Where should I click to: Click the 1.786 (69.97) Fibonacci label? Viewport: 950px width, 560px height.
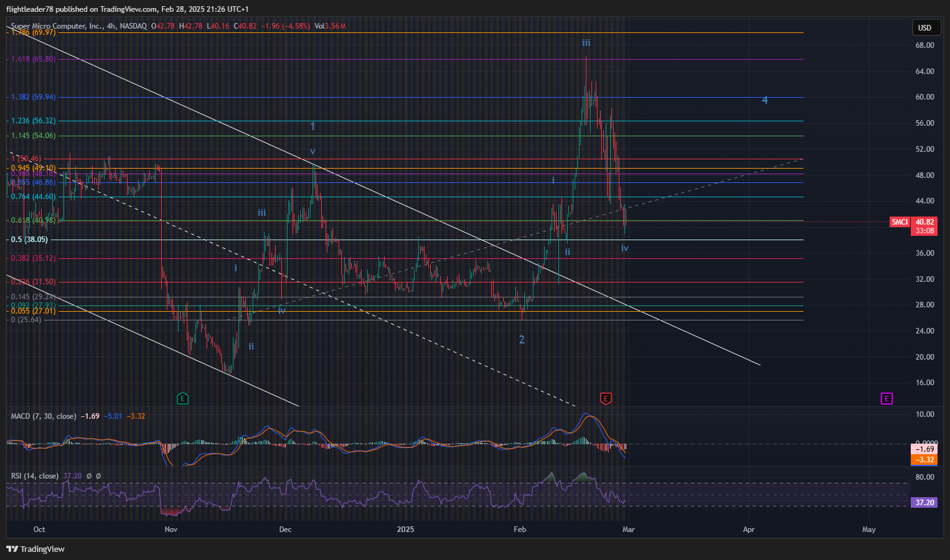[34, 32]
